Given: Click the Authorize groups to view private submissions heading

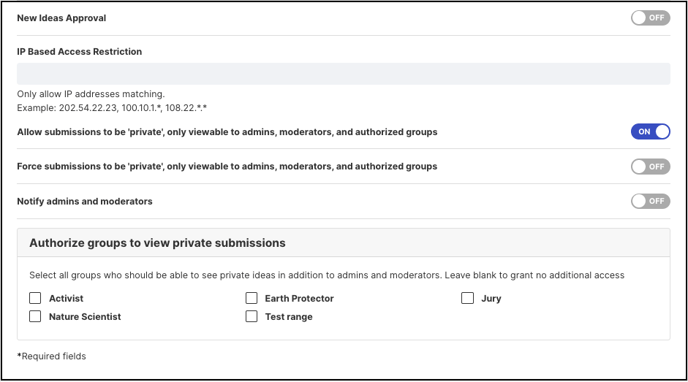Looking at the screenshot, I should tap(157, 243).
